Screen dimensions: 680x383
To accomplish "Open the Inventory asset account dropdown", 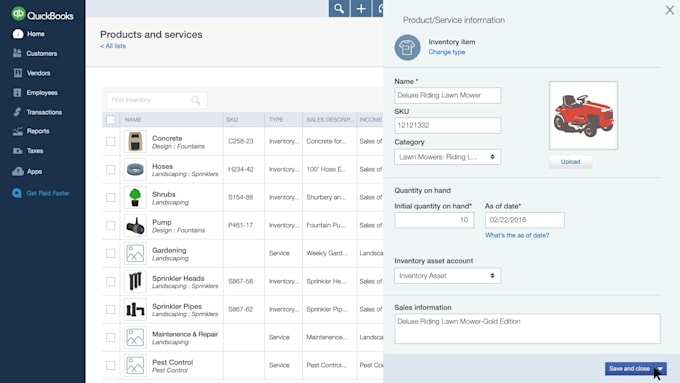I will (448, 276).
